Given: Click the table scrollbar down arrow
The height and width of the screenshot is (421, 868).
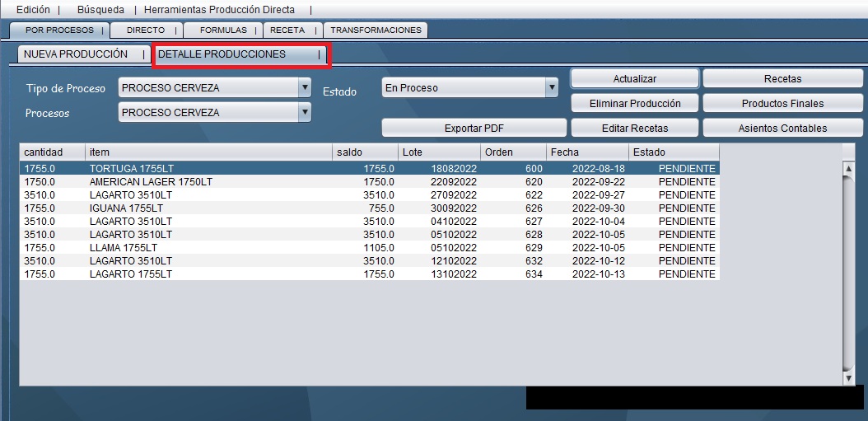Looking at the screenshot, I should point(849,377).
